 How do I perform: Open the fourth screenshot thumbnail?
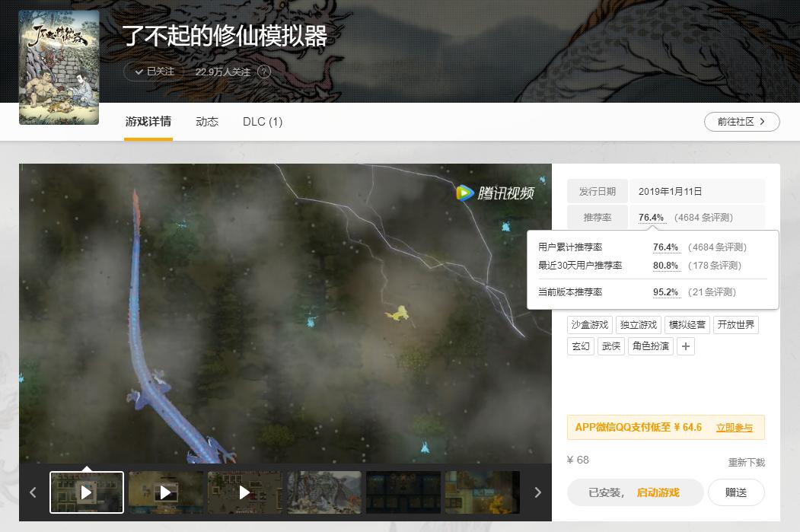pyautogui.click(x=324, y=492)
